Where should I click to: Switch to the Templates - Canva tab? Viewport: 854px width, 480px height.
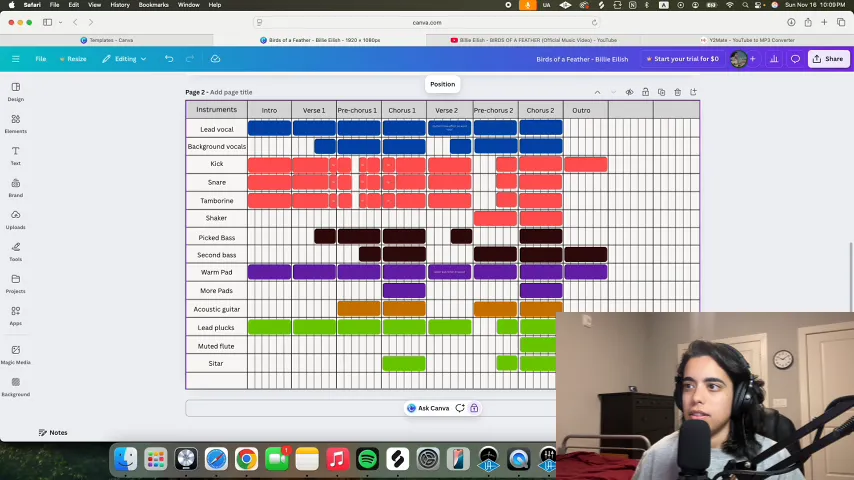[107, 40]
